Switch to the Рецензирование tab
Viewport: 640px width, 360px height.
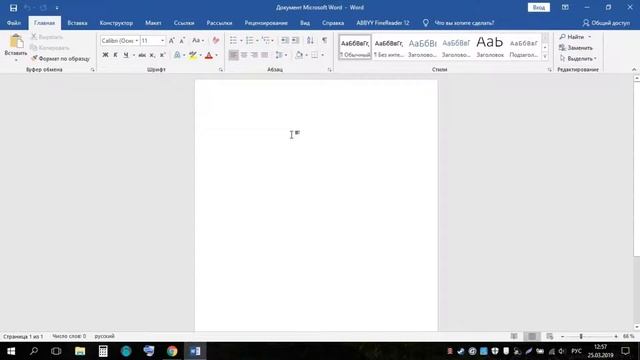click(266, 23)
